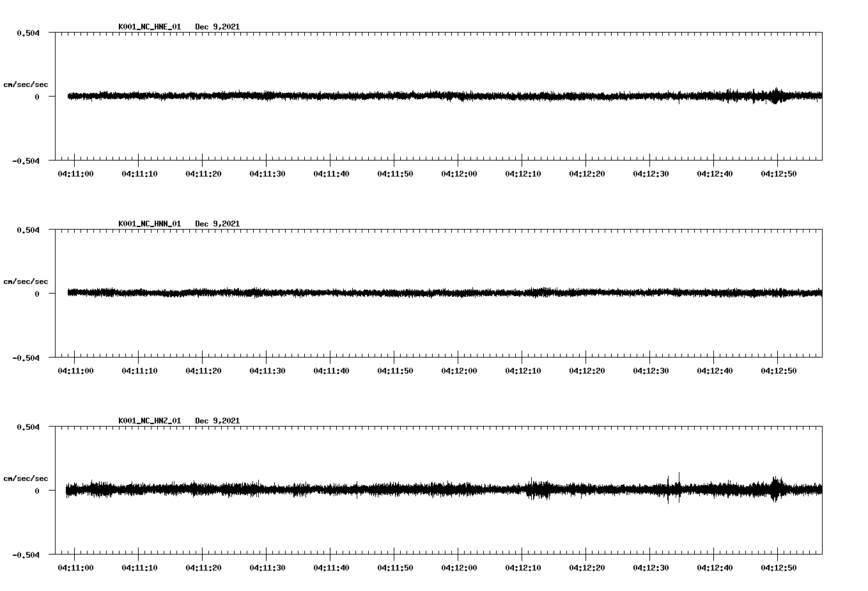Click the 0 baseline label on HNZ axis
868x591 pixels.
click(x=37, y=491)
